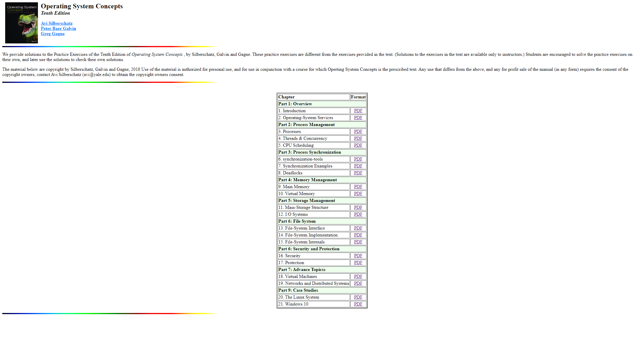
Task: Open the Operating-System Services solutions PDF
Action: pyautogui.click(x=358, y=117)
